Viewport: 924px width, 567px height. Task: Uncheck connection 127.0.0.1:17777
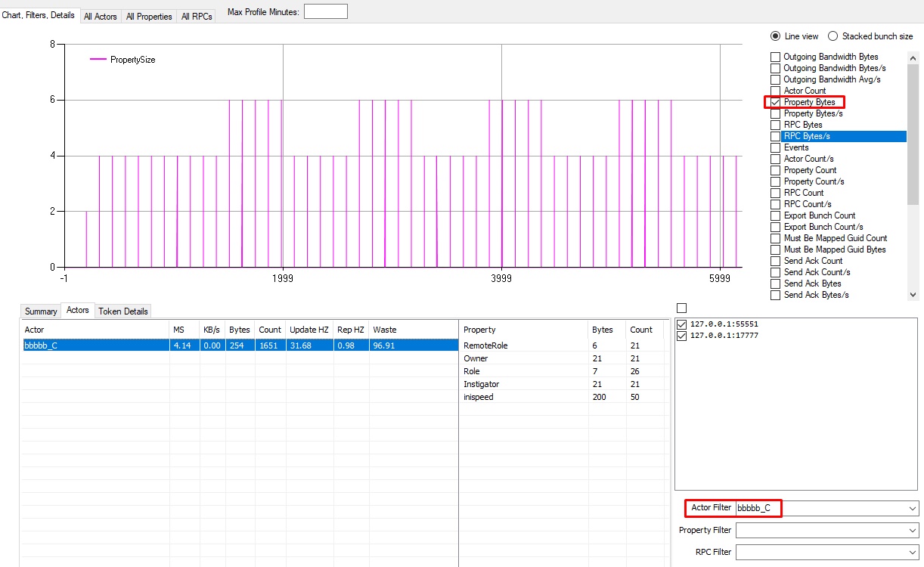coord(682,336)
